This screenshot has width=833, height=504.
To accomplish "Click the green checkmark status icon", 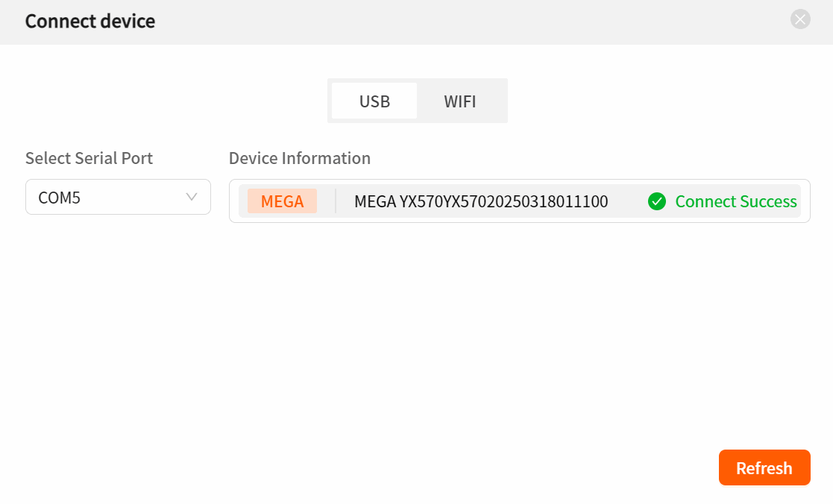I will tap(656, 201).
